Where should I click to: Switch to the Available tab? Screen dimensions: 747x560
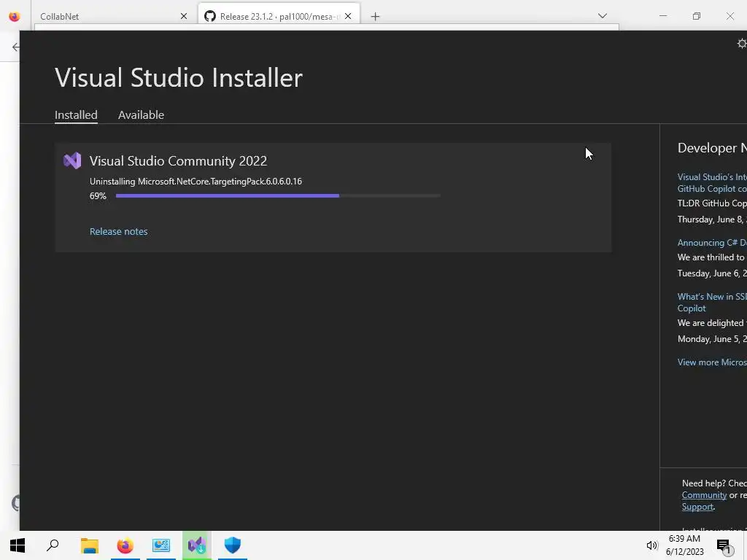(141, 114)
